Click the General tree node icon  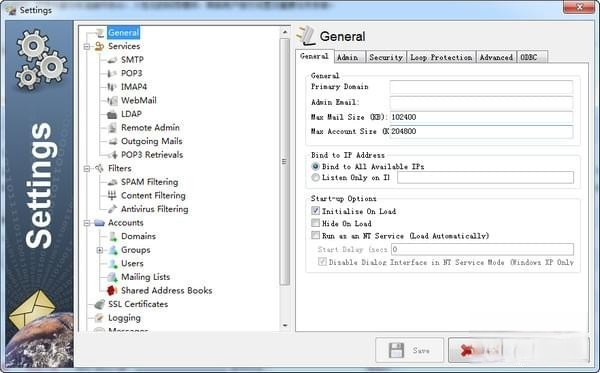99,33
